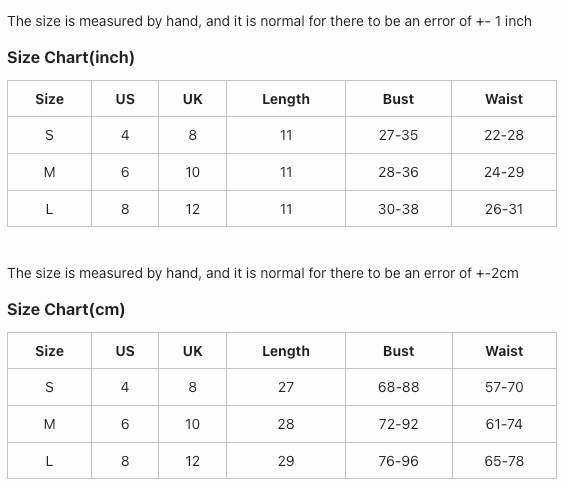
Task: Click length value 28 in cm table
Action: 286,424
